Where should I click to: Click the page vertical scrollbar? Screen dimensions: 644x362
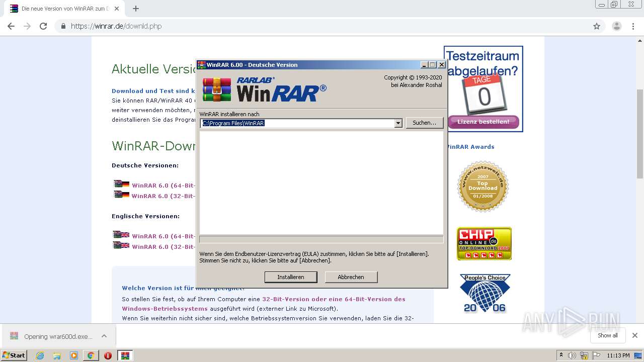point(640,133)
